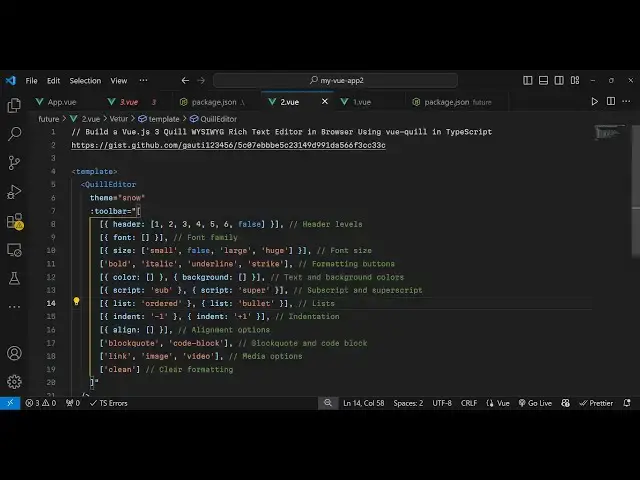640x480 pixels.
Task: Open the Selection menu
Action: 85,80
